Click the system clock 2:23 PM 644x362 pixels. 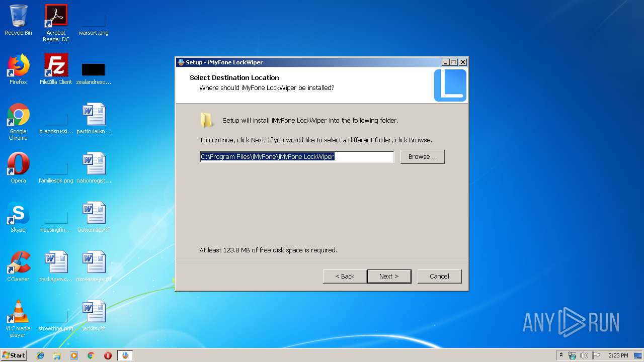618,355
